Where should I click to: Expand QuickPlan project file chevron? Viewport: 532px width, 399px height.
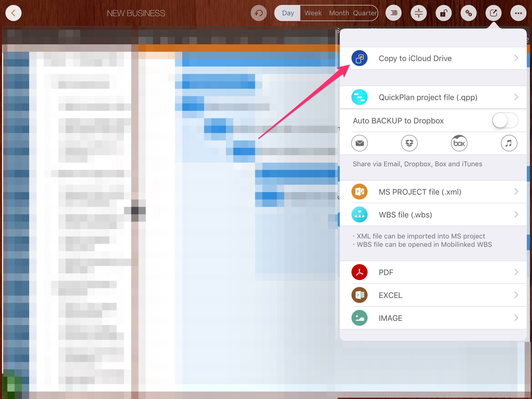pos(516,97)
